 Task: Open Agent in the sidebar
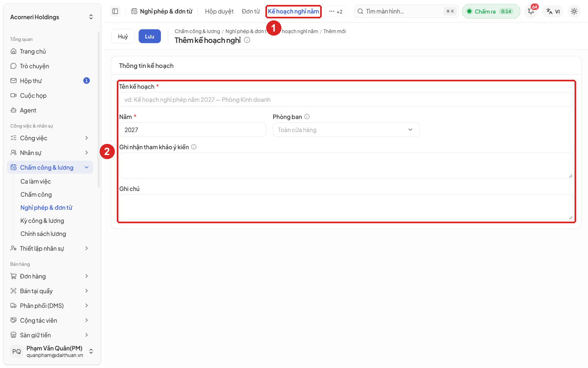click(50, 110)
